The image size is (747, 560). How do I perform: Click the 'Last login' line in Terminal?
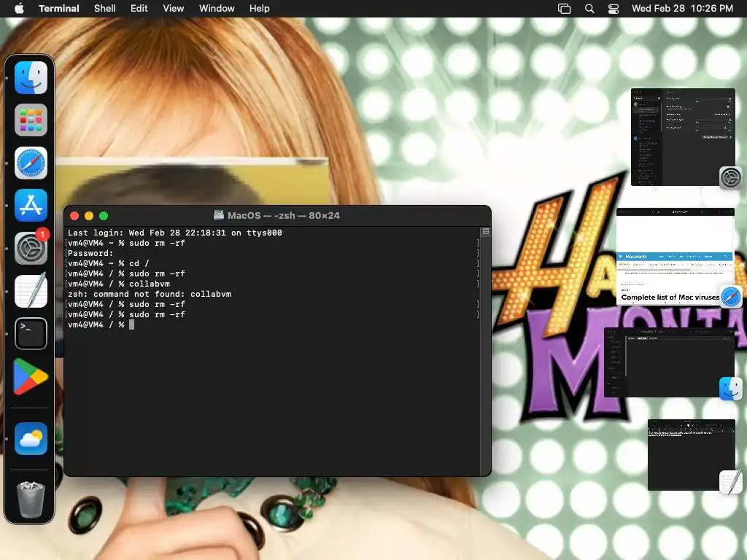click(175, 233)
